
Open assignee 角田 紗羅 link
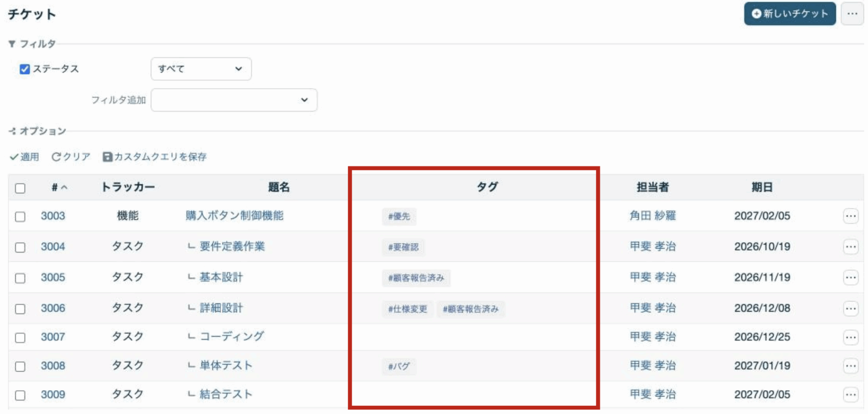pos(652,216)
